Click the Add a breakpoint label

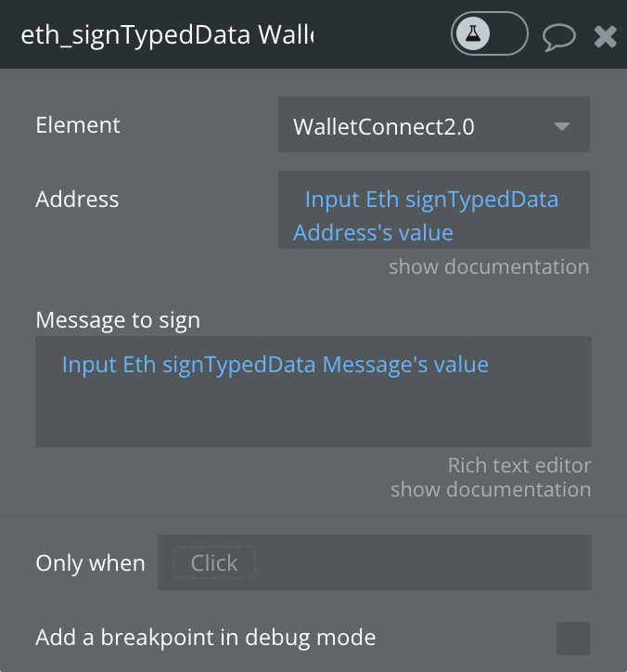[x=206, y=638]
